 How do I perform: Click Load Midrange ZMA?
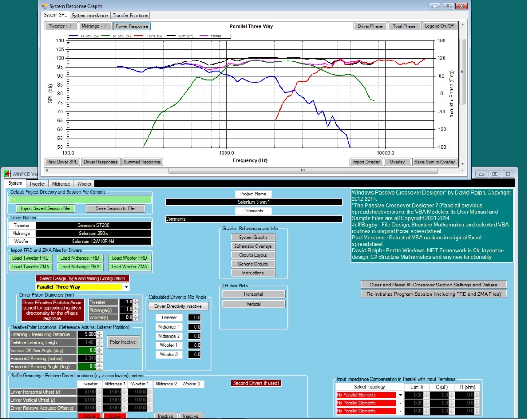[x=80, y=267]
